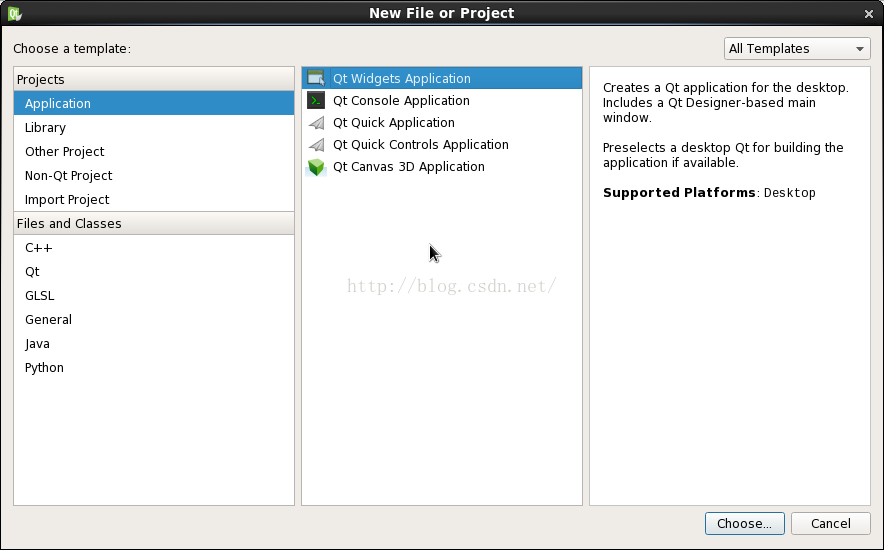
Task: Select Other Project category
Action: point(154,152)
